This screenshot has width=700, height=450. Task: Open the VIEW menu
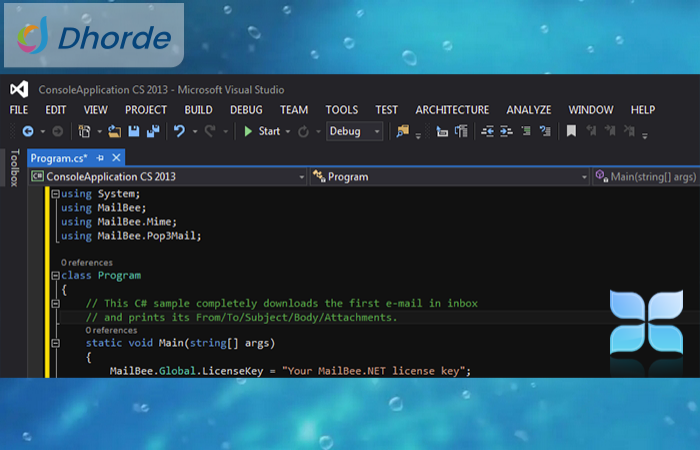pyautogui.click(x=96, y=110)
